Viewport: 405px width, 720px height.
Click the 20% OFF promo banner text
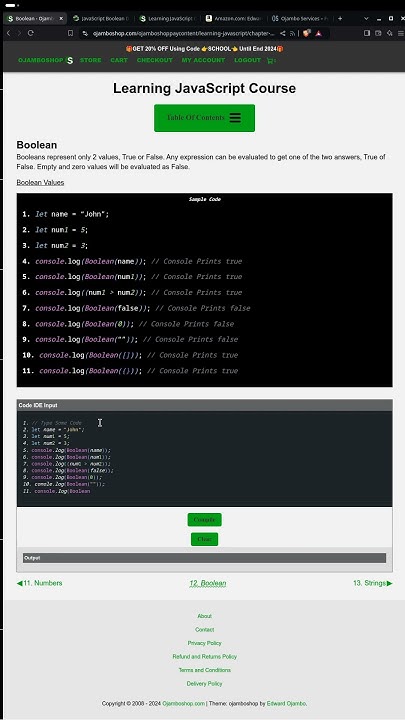point(204,49)
